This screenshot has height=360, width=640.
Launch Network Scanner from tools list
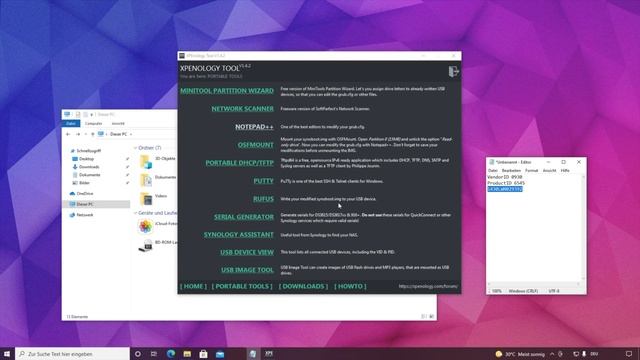242,109
